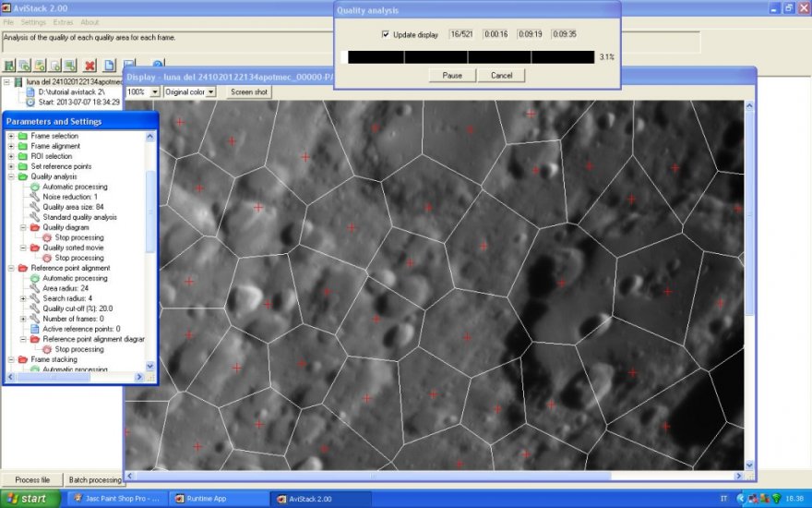Click the wrench icon beside Quality area size

(35, 207)
